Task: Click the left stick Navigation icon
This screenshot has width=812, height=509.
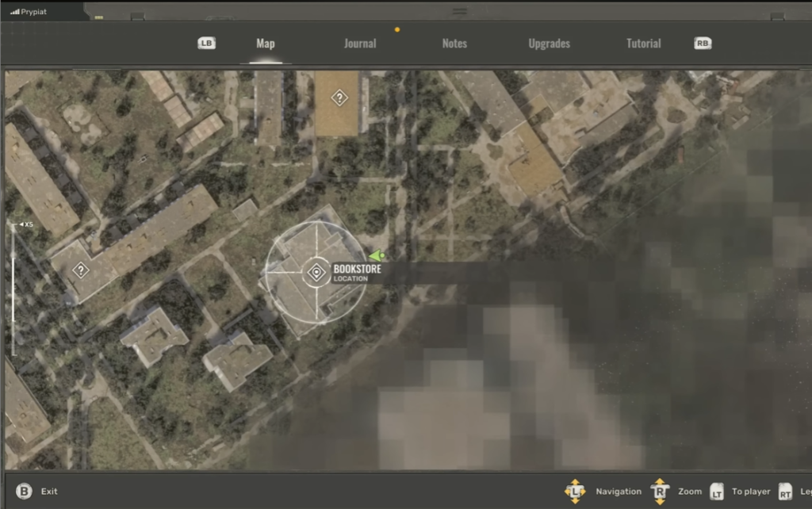Action: (575, 492)
